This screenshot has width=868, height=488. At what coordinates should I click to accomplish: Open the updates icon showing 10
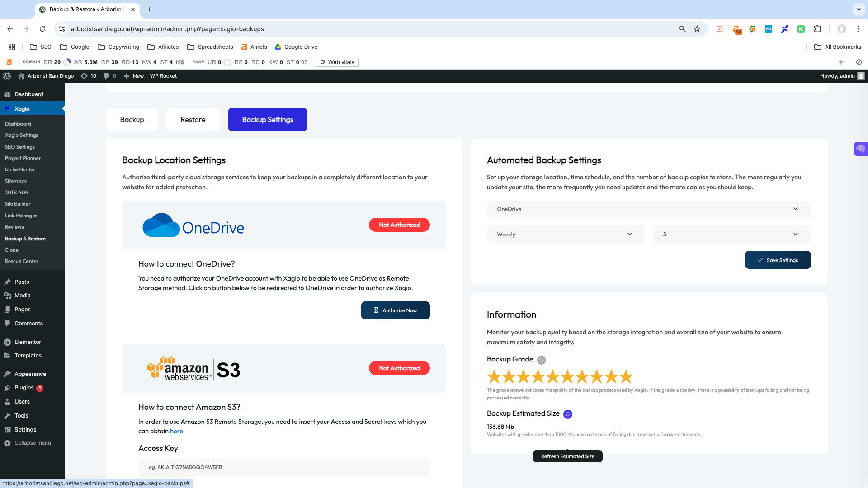coord(89,76)
